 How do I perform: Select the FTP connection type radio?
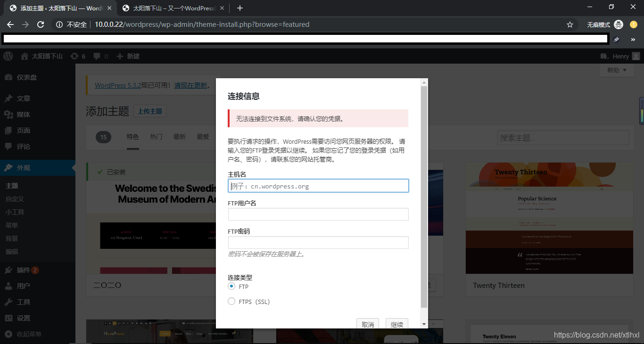point(231,286)
